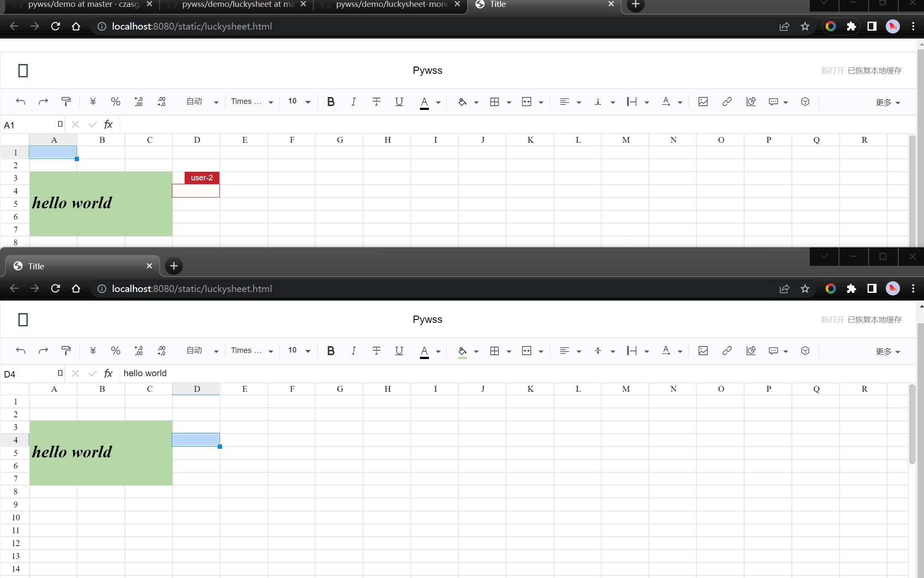Click the fill color bucket in the bottom window

click(x=462, y=351)
